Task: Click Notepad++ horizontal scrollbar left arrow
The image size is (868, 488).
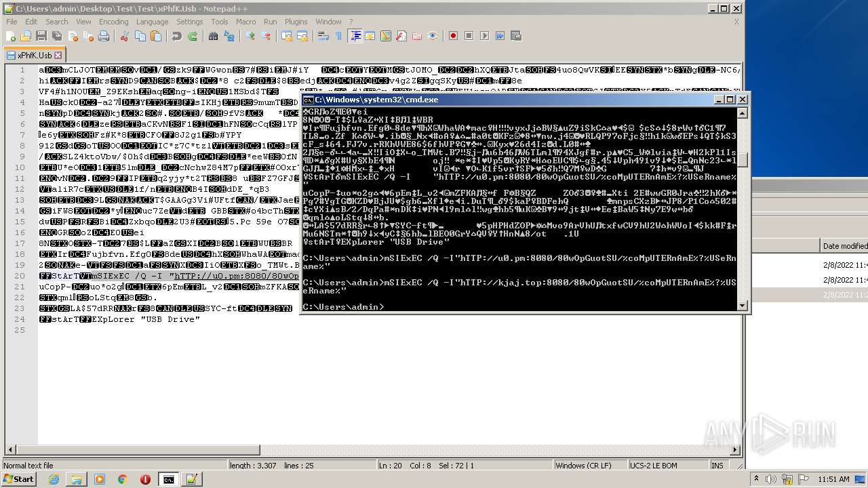Action: click(10, 449)
